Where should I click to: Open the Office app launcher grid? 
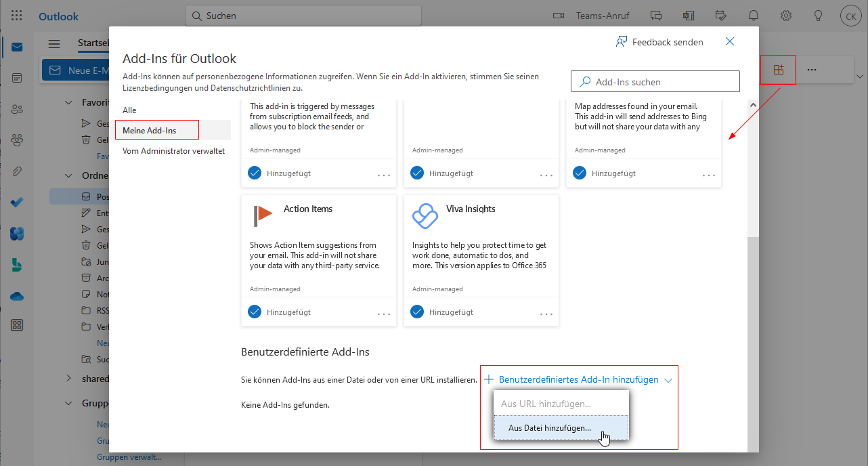[x=17, y=16]
